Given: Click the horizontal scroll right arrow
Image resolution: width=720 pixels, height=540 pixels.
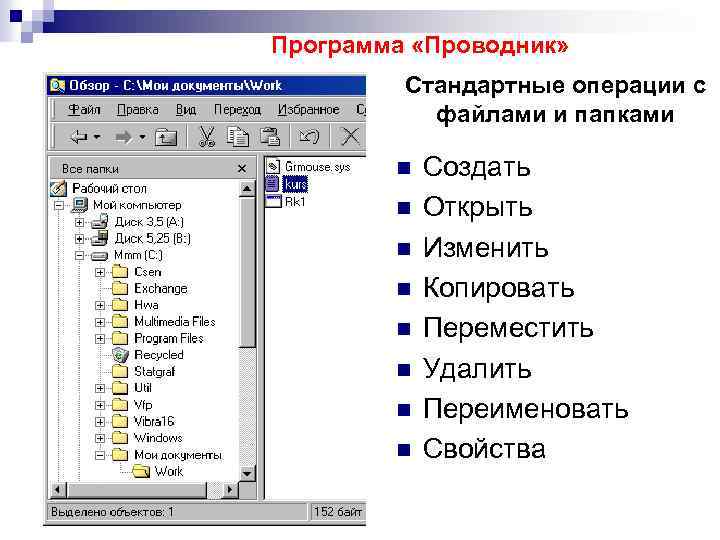Looking at the screenshot, I should point(230,490).
